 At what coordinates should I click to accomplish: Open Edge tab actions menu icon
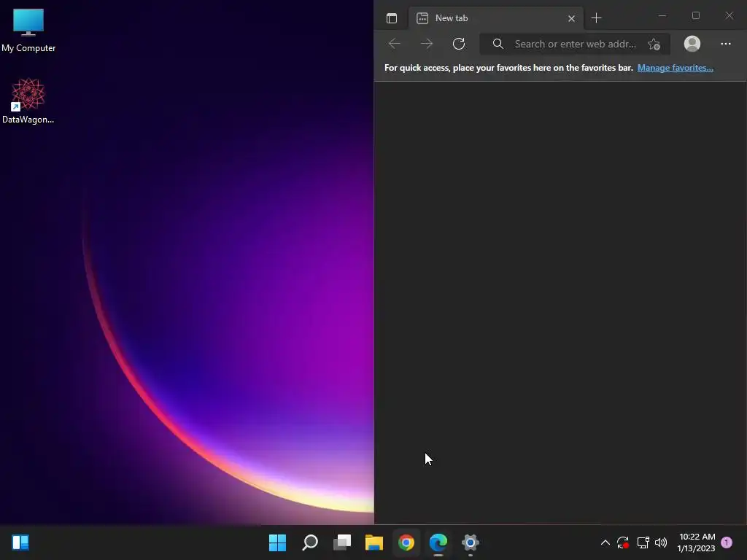pos(392,18)
